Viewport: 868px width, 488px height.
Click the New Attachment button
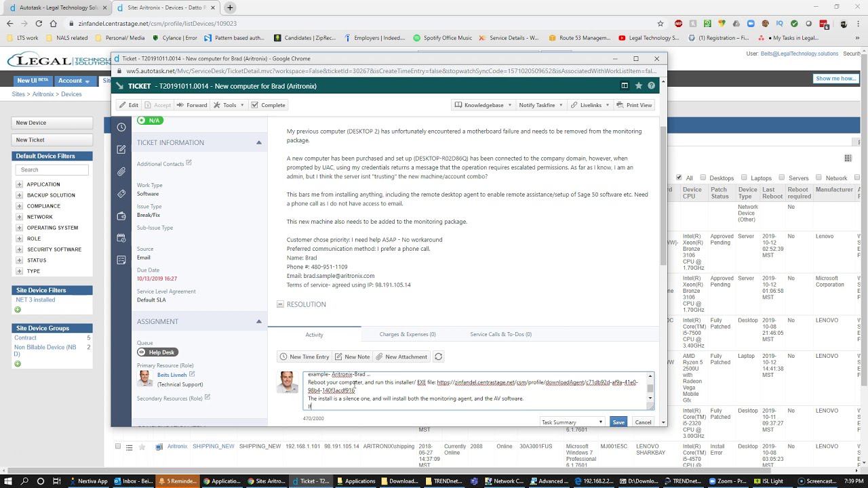click(x=401, y=357)
